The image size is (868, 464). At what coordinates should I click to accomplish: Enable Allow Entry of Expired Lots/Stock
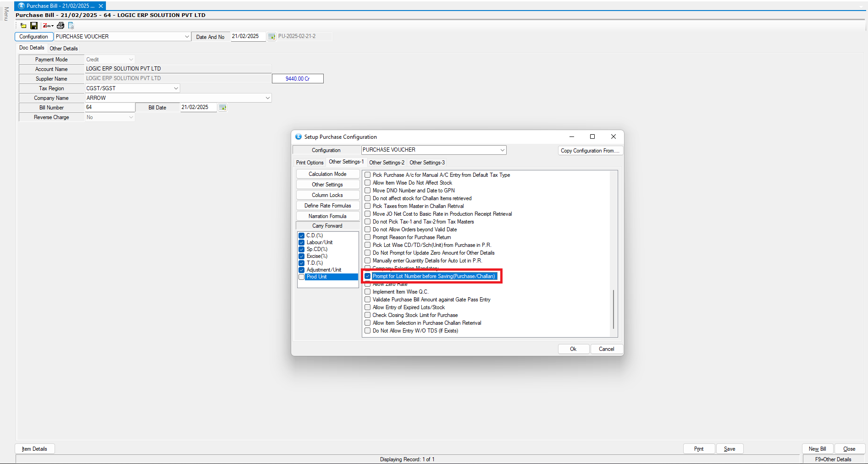(x=368, y=307)
